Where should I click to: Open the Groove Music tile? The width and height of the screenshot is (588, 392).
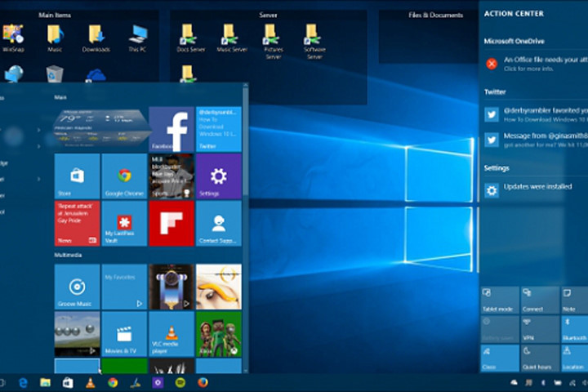(x=78, y=287)
